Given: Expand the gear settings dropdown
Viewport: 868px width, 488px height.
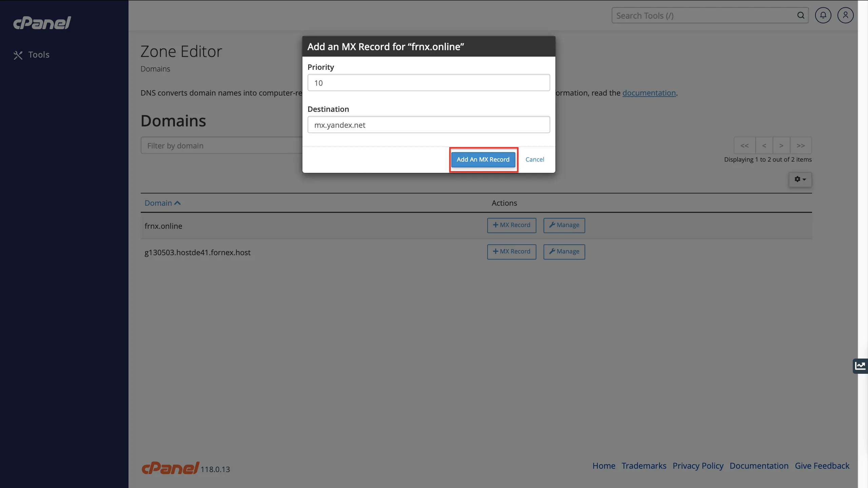Looking at the screenshot, I should pos(800,179).
